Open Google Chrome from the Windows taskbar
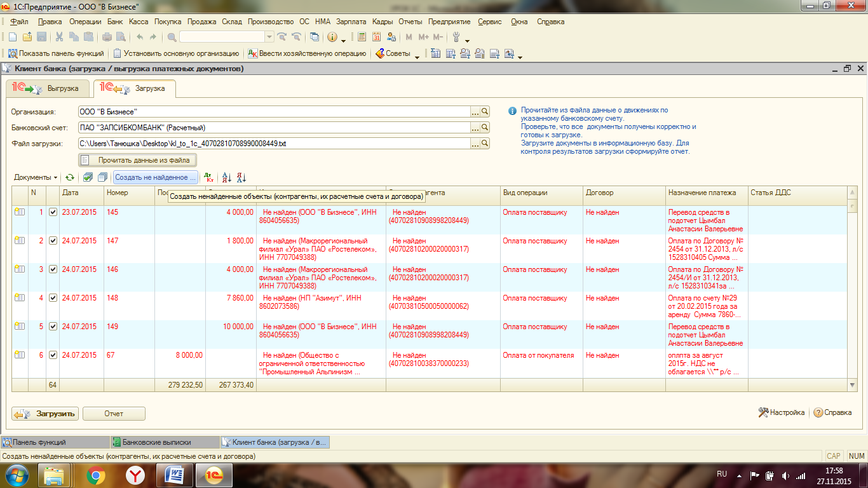 pos(97,475)
